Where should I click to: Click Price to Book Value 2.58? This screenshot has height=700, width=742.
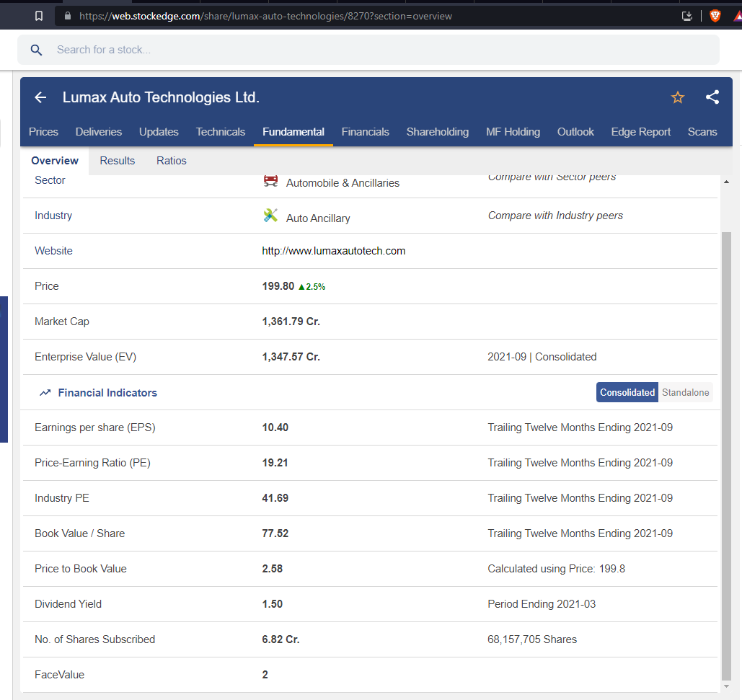(273, 569)
